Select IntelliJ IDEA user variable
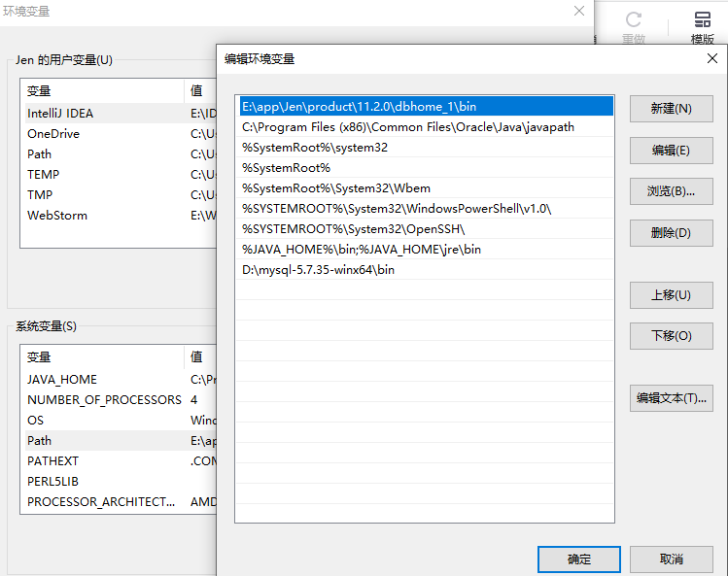 point(121,114)
